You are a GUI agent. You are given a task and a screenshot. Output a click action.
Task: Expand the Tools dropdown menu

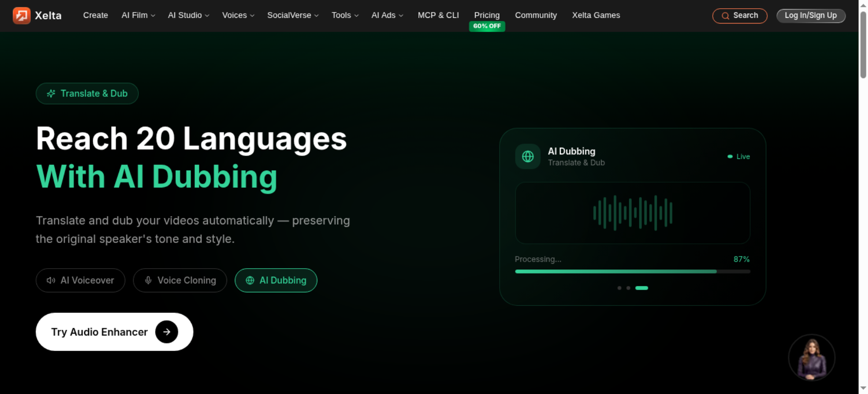pyautogui.click(x=345, y=16)
